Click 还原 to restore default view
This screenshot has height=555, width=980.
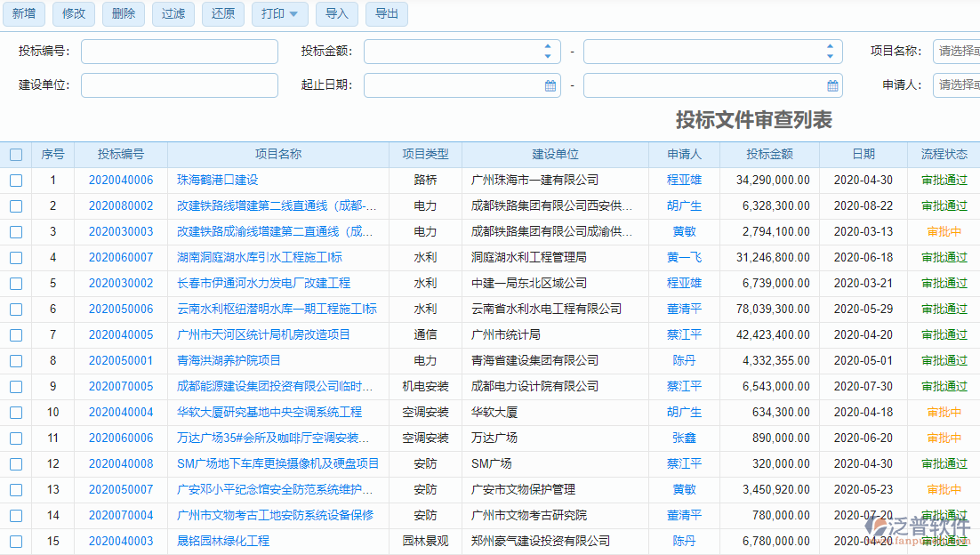click(222, 14)
